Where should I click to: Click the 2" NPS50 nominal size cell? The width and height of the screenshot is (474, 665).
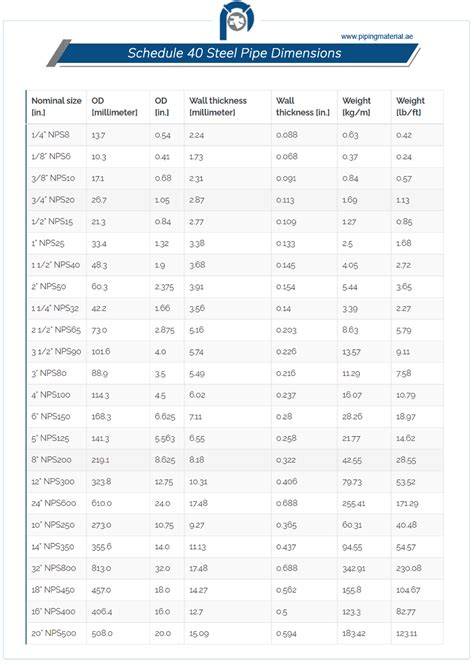[48, 286]
